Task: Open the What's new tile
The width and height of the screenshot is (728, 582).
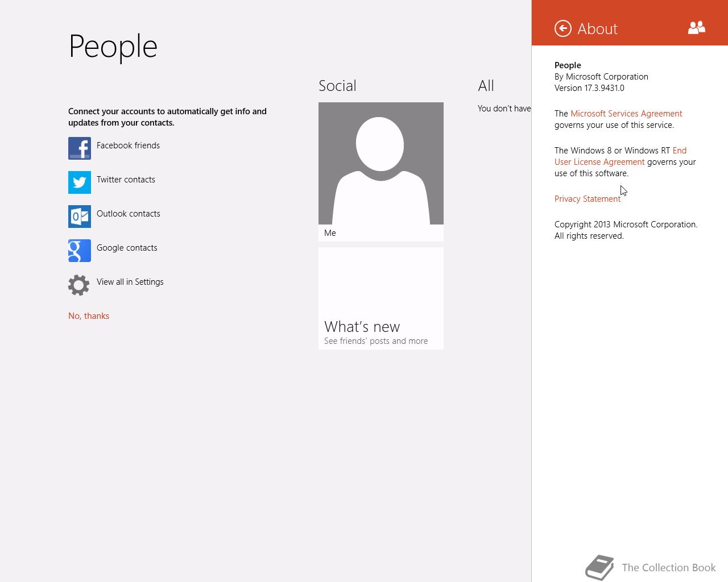Action: click(381, 298)
